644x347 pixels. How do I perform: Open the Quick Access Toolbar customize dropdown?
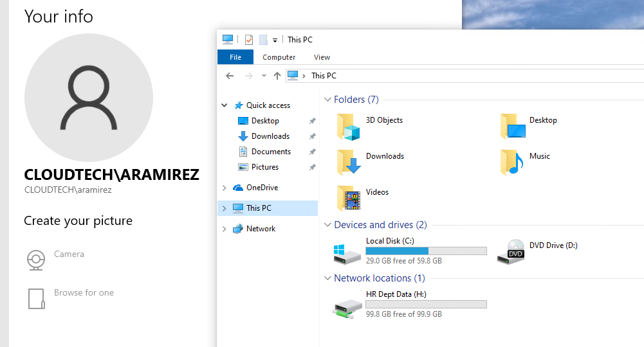[x=275, y=40]
